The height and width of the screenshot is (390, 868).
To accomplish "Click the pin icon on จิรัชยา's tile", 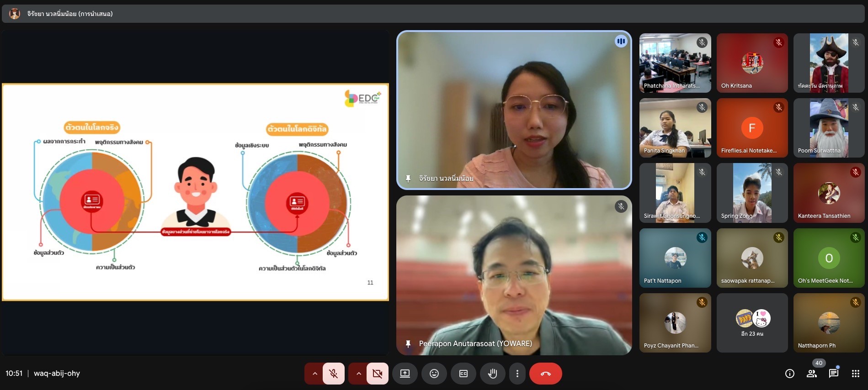I will 408,179.
